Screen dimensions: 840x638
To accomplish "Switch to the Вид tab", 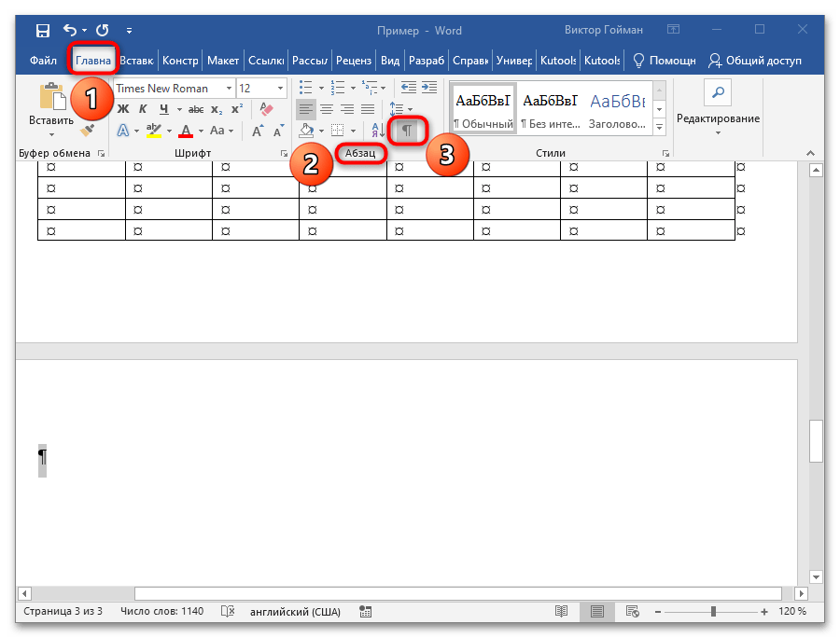I will [390, 61].
